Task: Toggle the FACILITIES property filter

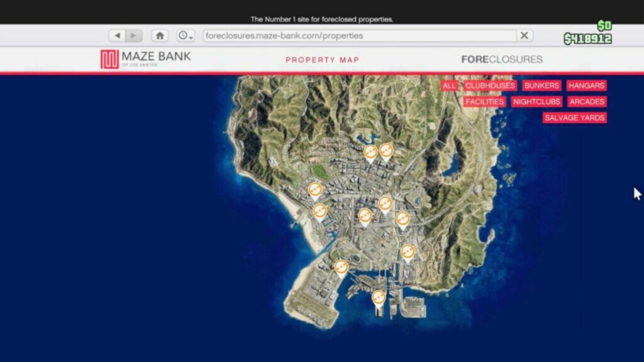Action: 485,101
